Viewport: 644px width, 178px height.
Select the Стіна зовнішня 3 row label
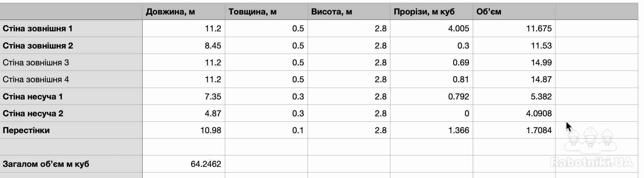coord(71,62)
